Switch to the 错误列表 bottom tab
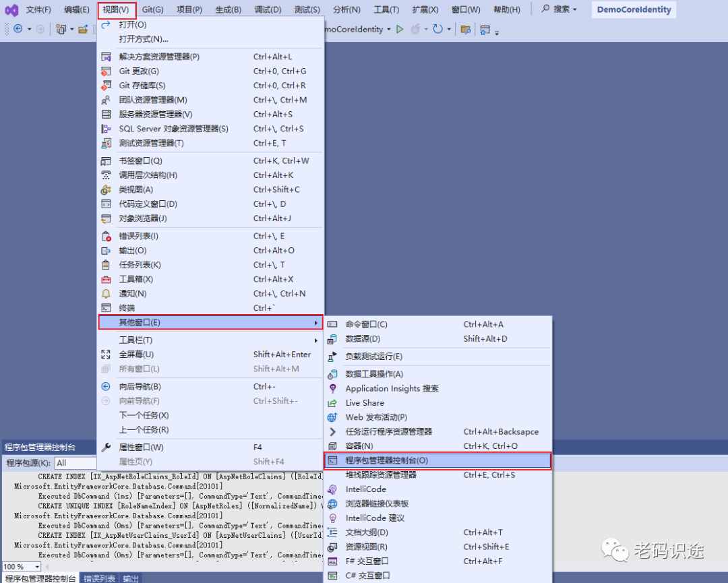The width and height of the screenshot is (728, 583). click(x=99, y=578)
